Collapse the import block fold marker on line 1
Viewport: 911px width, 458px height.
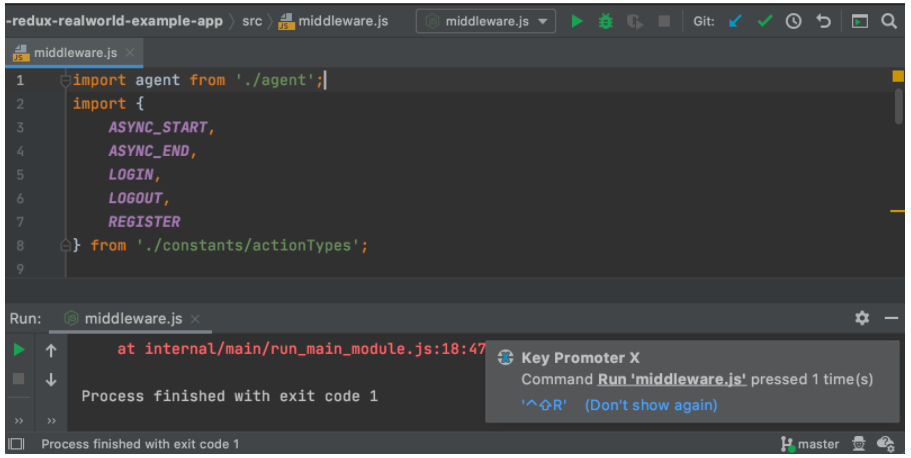point(66,81)
